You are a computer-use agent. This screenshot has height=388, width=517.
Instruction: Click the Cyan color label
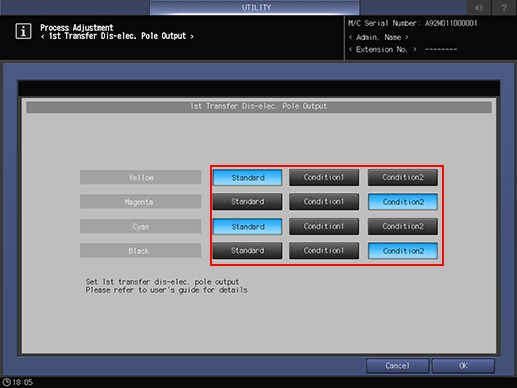[140, 226]
